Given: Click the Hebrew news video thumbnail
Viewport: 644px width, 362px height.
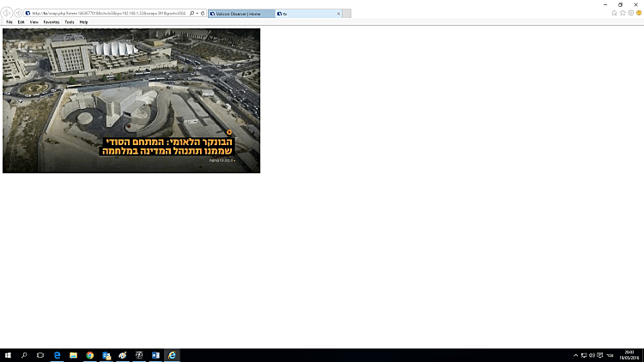Looking at the screenshot, I should pos(131,100).
